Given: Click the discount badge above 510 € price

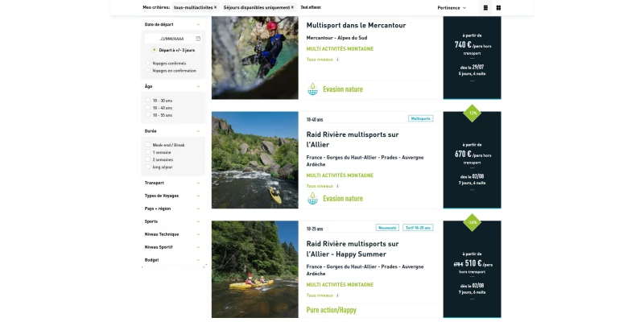Looking at the screenshot, I should (x=472, y=222).
